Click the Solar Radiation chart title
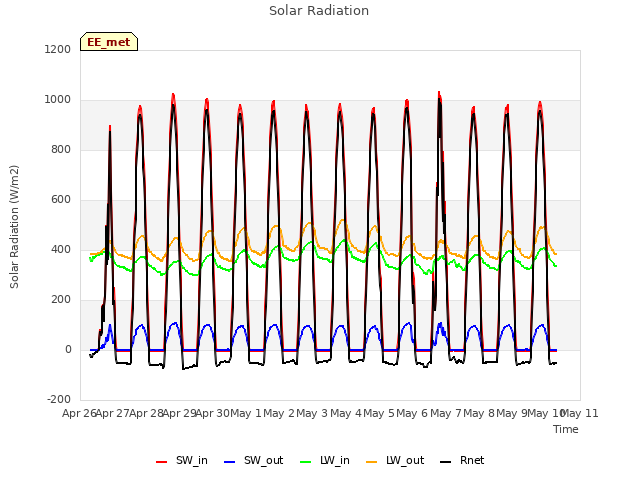640x480 pixels. point(319,11)
